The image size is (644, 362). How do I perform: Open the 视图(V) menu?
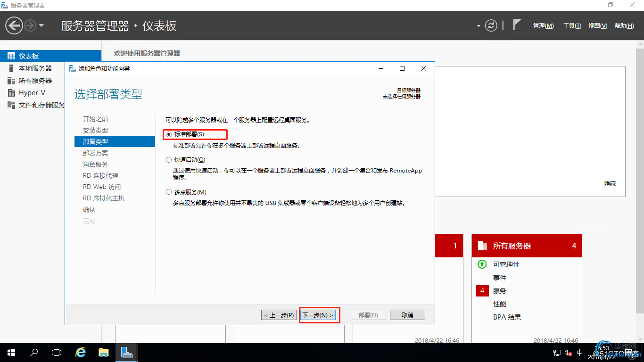(x=598, y=26)
